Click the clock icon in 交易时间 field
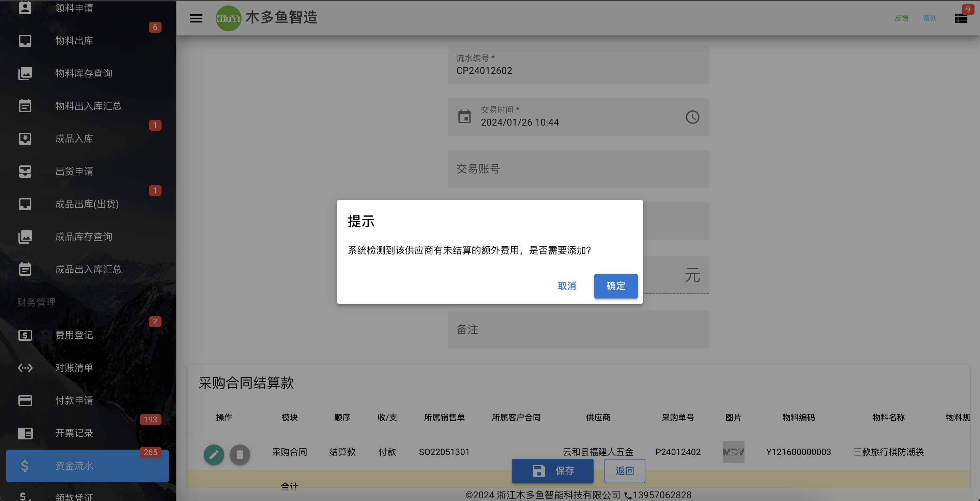 click(x=692, y=117)
